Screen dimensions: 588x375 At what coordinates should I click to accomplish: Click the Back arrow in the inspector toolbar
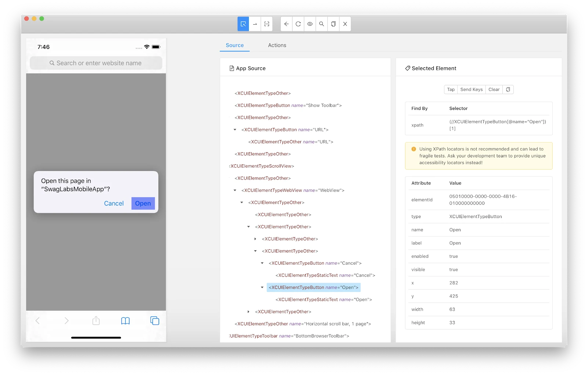pos(286,24)
